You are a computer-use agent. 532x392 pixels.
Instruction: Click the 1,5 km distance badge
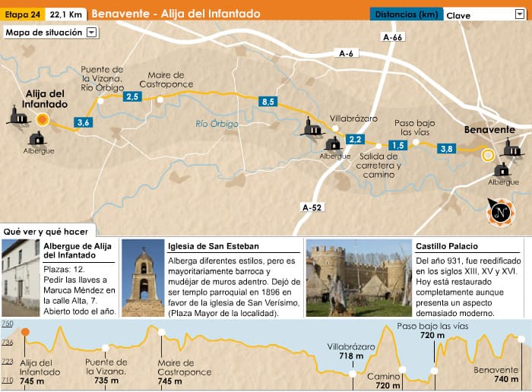click(x=397, y=145)
